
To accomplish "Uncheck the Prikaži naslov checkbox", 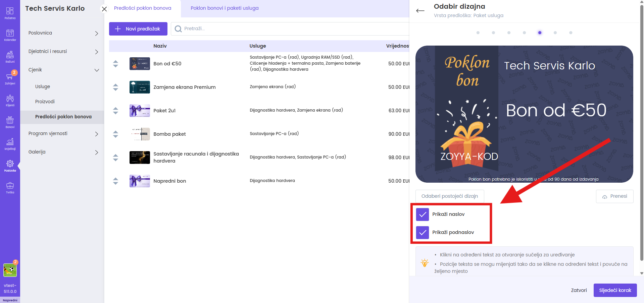I will pos(423,215).
